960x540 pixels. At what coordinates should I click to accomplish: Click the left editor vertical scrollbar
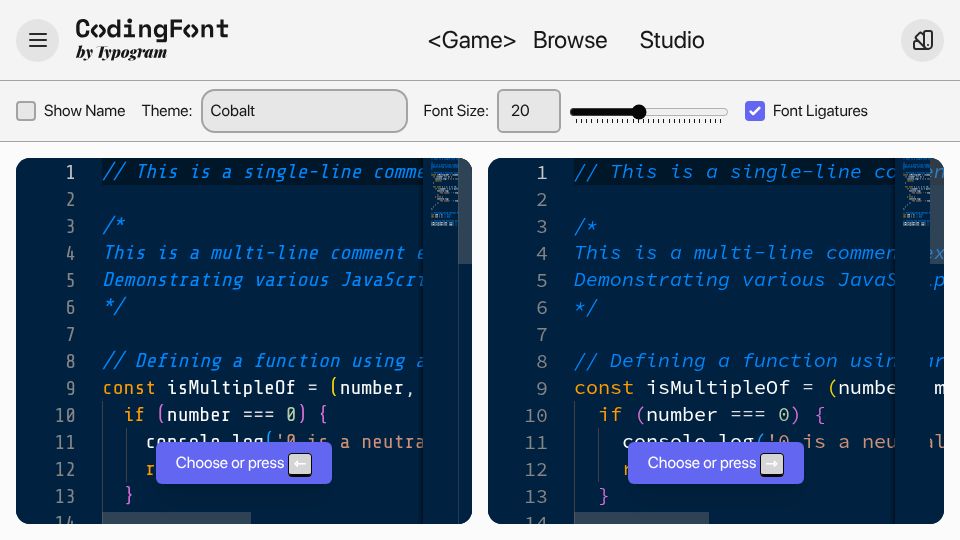pos(465,211)
